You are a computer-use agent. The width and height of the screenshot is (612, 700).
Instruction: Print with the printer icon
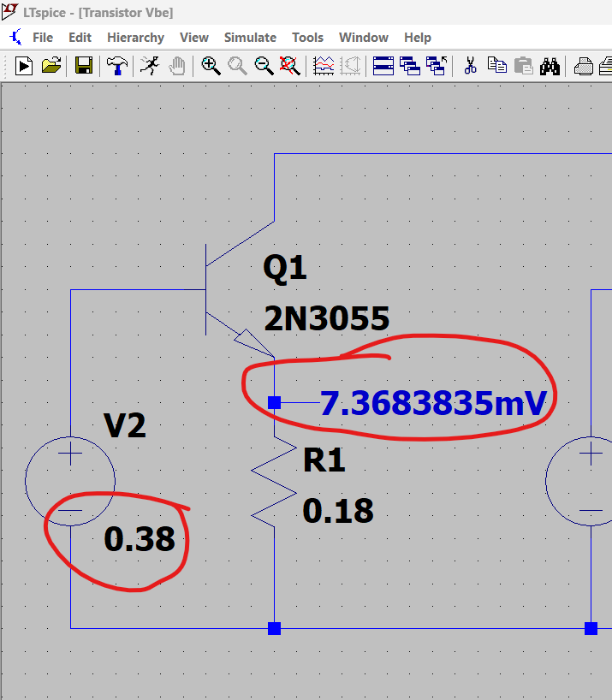pyautogui.click(x=583, y=67)
